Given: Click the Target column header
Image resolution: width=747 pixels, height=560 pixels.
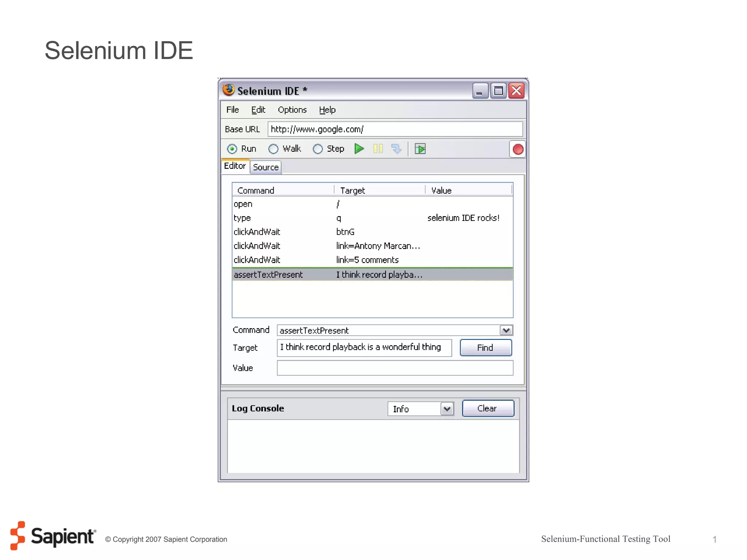Looking at the screenshot, I should 380,190.
